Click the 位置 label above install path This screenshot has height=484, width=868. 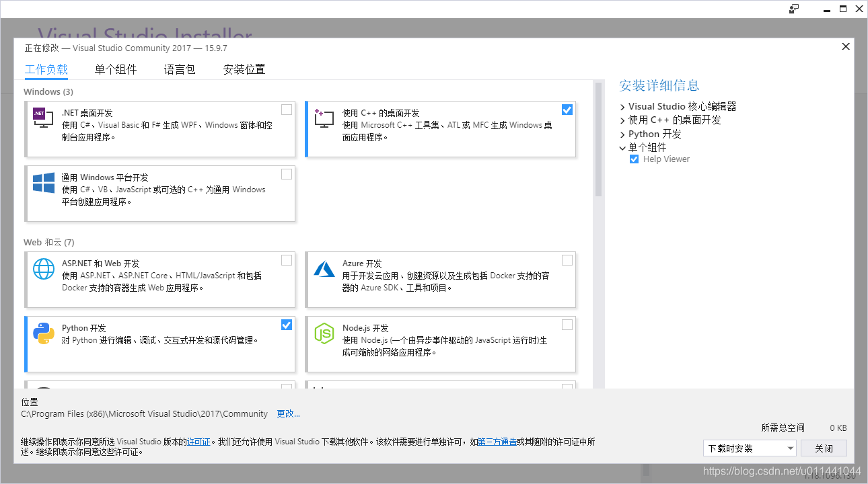coord(30,402)
